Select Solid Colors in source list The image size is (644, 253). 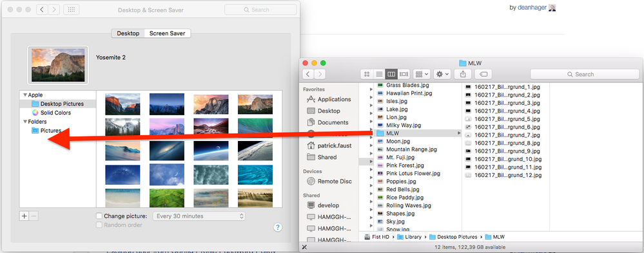tap(55, 113)
